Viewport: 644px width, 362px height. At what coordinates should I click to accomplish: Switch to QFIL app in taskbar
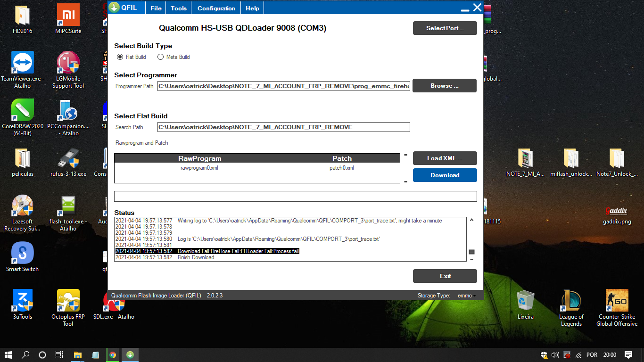tap(130, 355)
